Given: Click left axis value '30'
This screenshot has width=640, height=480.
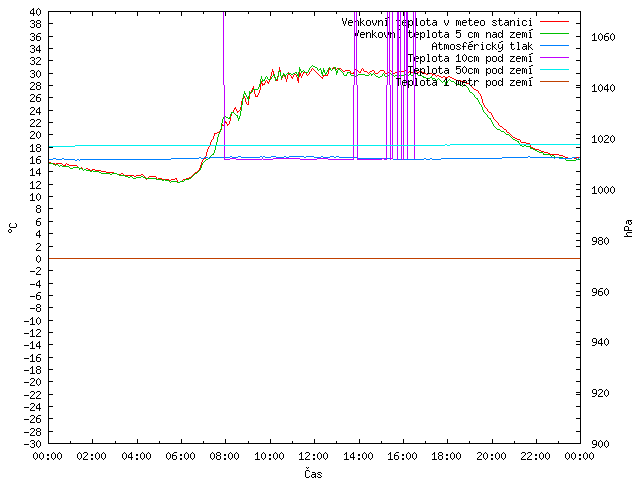Looking at the screenshot, I should [36, 74].
